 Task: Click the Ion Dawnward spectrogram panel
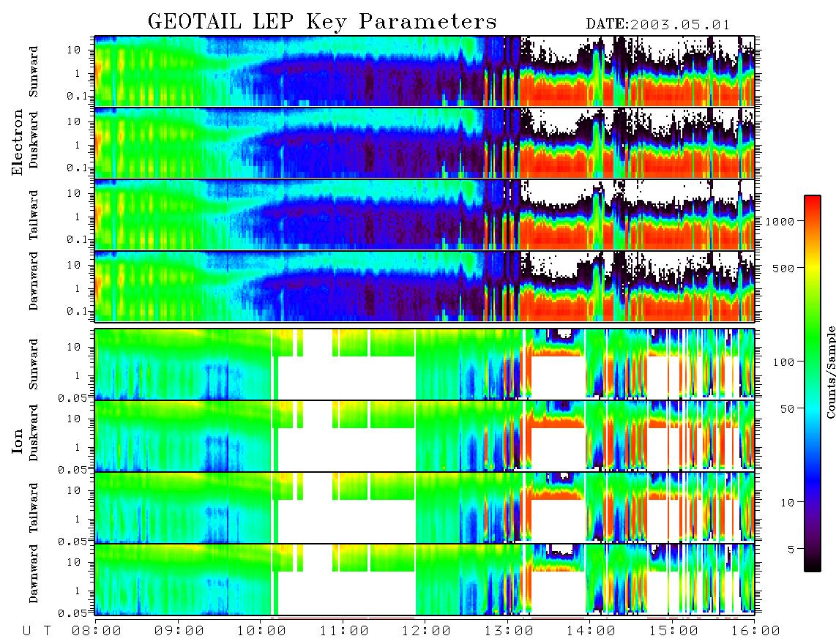coord(425,579)
